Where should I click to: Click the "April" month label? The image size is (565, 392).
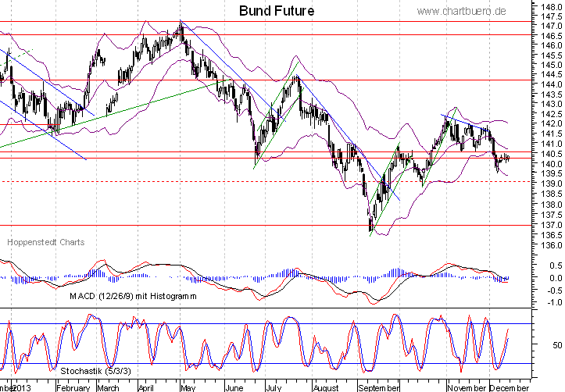tap(146, 388)
